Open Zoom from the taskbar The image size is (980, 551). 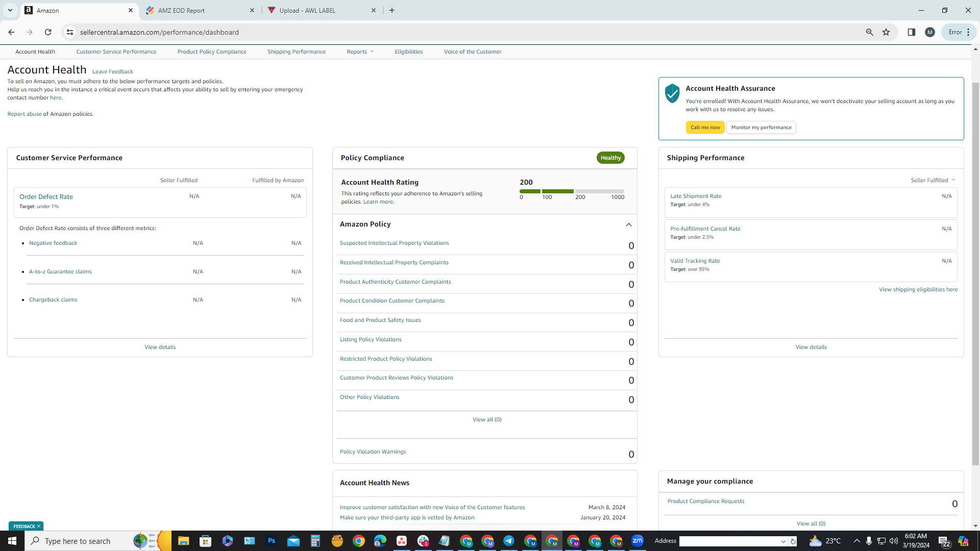638,541
